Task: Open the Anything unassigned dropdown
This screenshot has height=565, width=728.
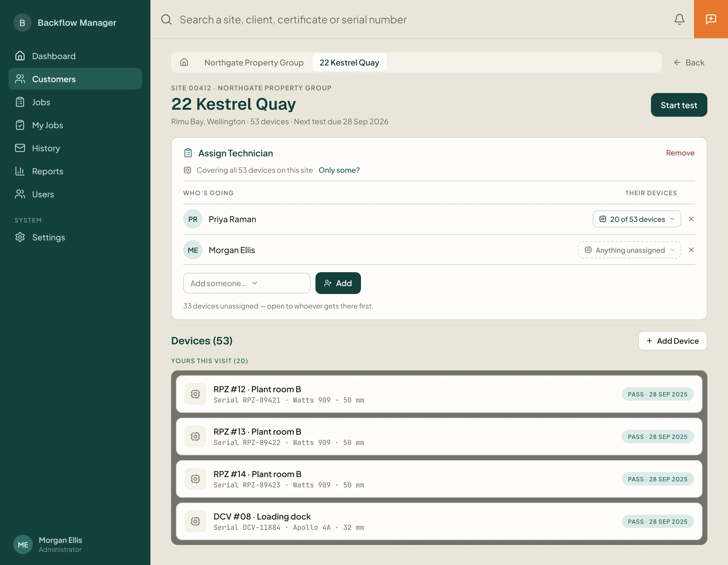Action: pyautogui.click(x=629, y=250)
